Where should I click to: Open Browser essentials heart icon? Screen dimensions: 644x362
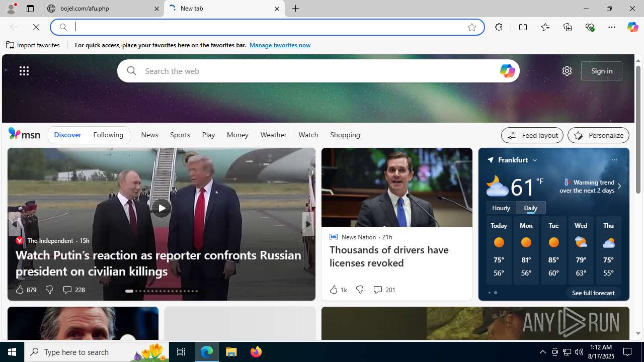(x=590, y=27)
